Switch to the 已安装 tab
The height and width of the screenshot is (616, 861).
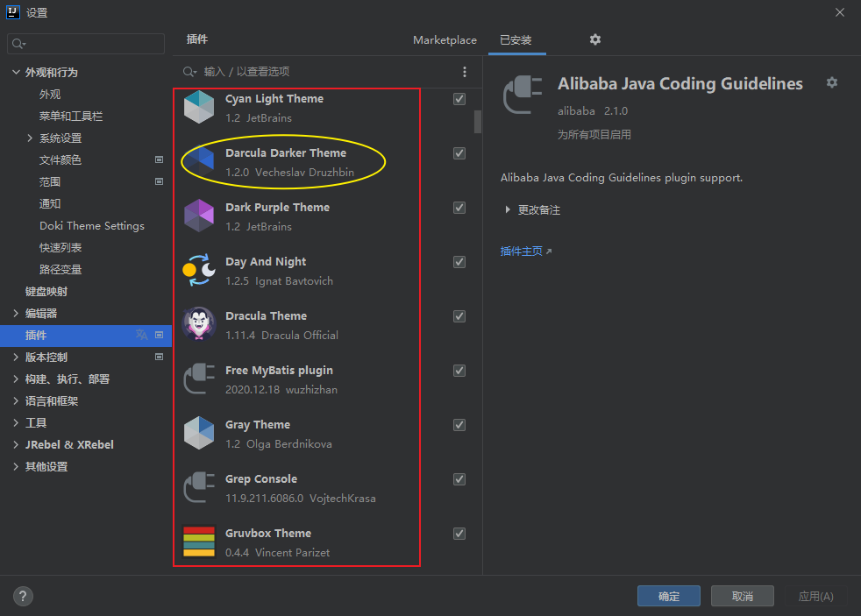(516, 40)
